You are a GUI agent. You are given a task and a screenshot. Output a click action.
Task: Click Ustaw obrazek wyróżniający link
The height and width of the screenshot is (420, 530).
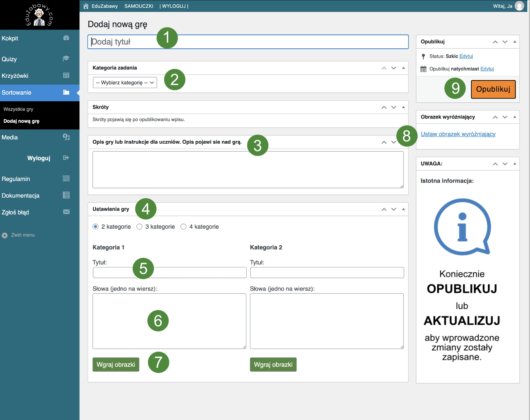tap(458, 134)
